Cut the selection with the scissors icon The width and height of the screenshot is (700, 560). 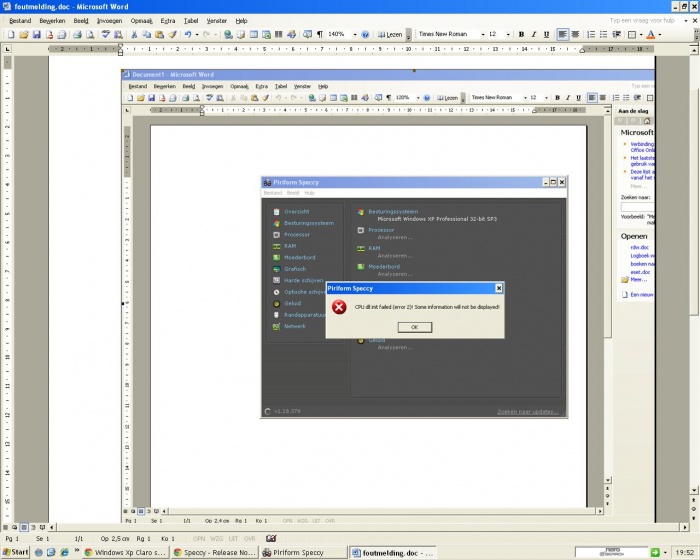coord(134,34)
